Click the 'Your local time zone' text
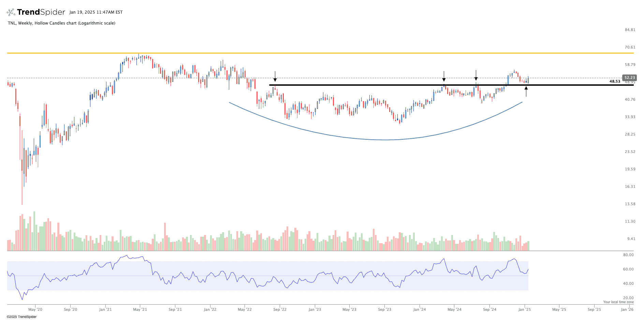The image size is (644, 320). point(618,302)
